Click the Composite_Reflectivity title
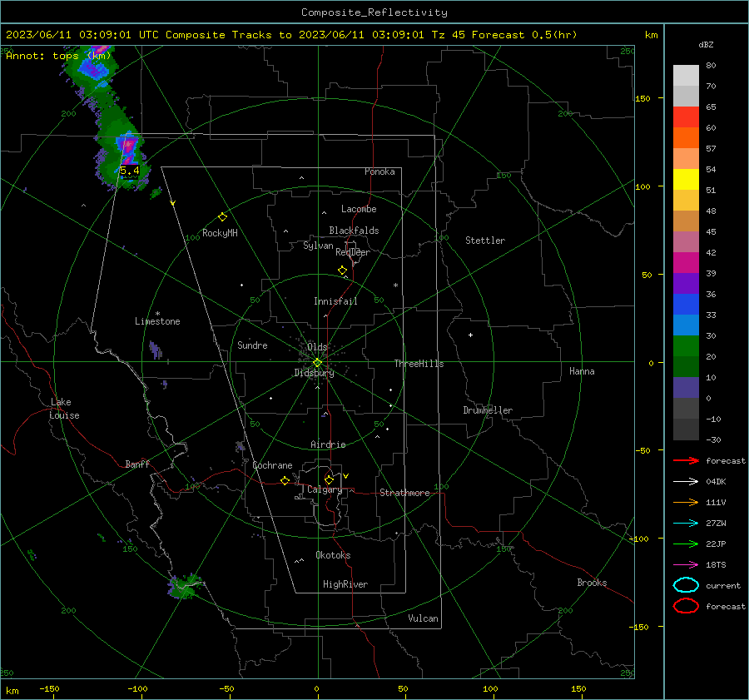 pos(374,12)
